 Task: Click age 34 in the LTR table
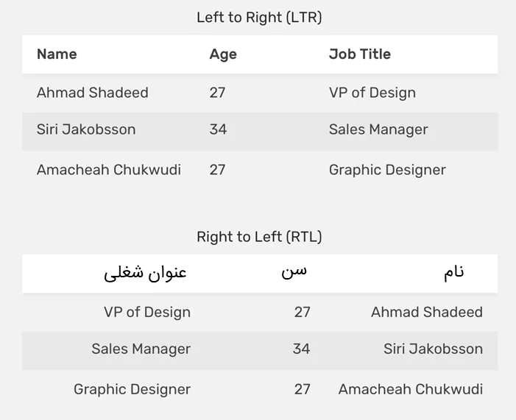tap(218, 129)
